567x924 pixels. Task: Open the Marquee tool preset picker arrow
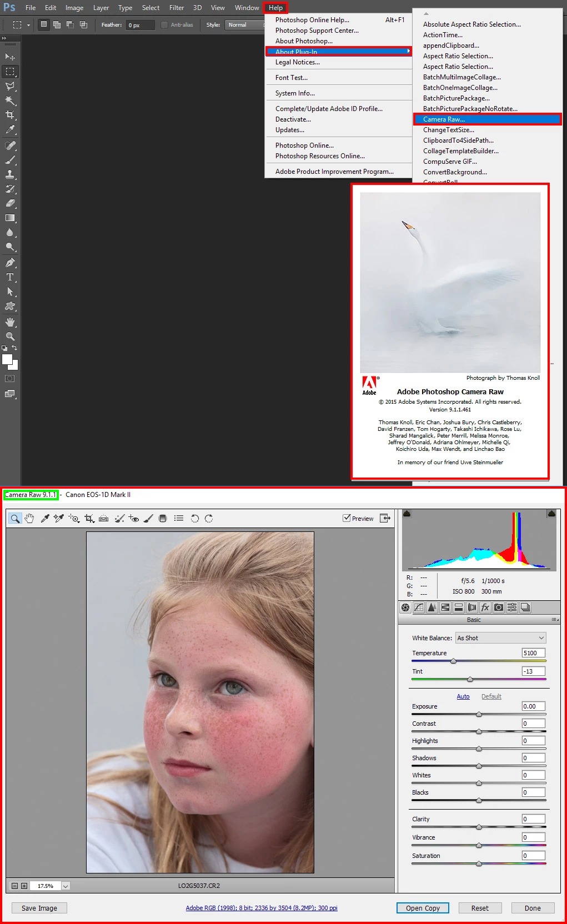tap(28, 24)
